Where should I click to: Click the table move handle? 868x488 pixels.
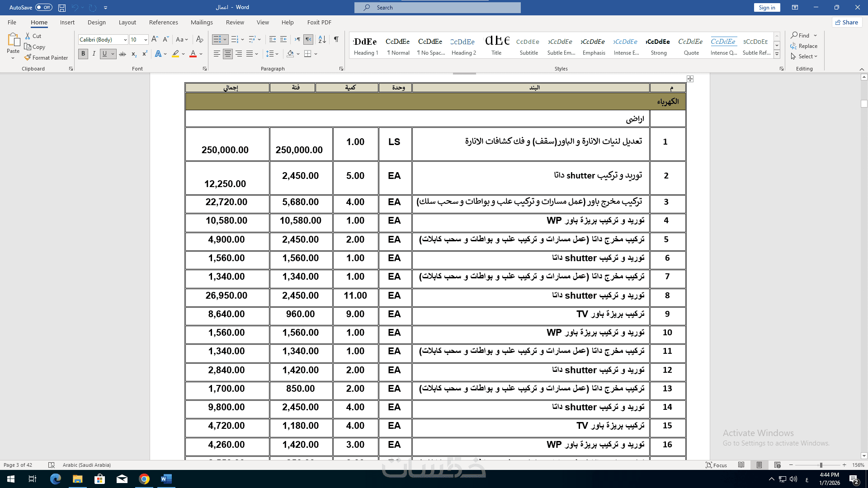(690, 79)
